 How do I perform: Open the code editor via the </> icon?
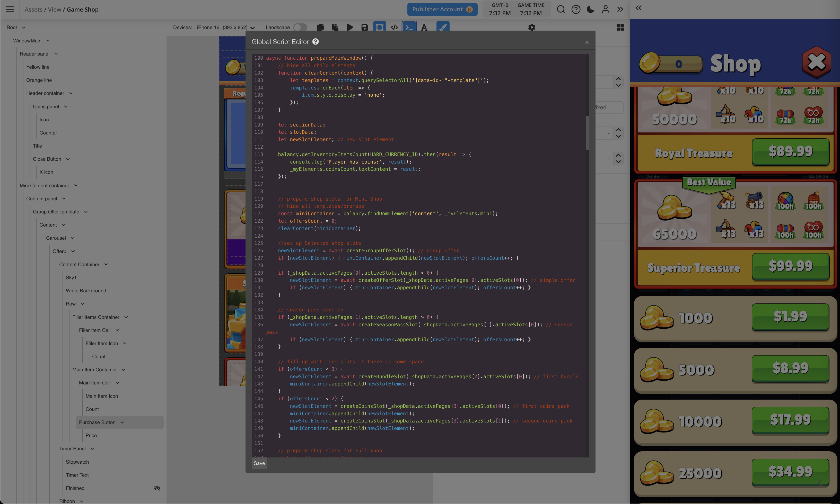click(x=394, y=27)
